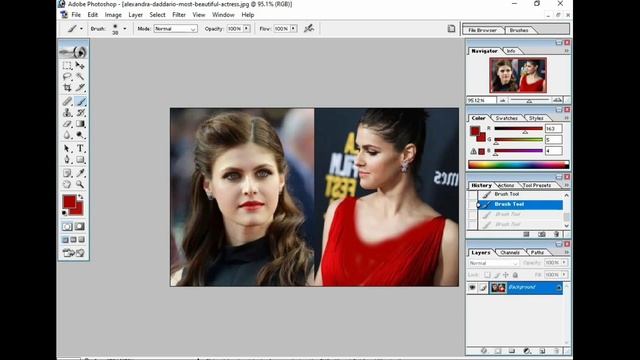Hide the Background layer eye icon
Viewport: 640px width, 360px height.
472,288
